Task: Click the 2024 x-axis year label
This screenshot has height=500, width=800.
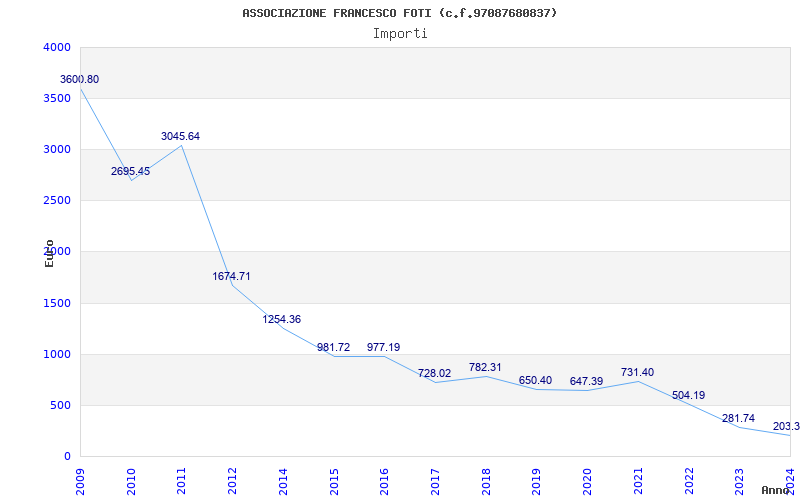Action: pos(790,481)
